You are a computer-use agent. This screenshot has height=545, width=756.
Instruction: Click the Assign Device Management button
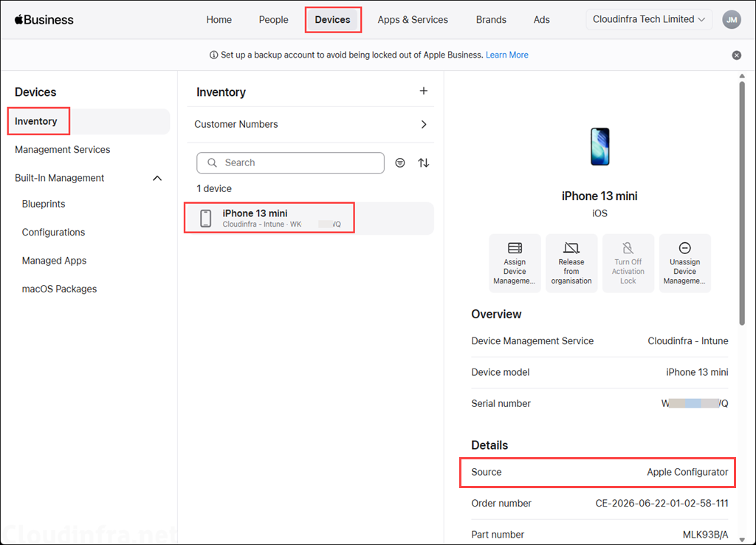tap(515, 264)
